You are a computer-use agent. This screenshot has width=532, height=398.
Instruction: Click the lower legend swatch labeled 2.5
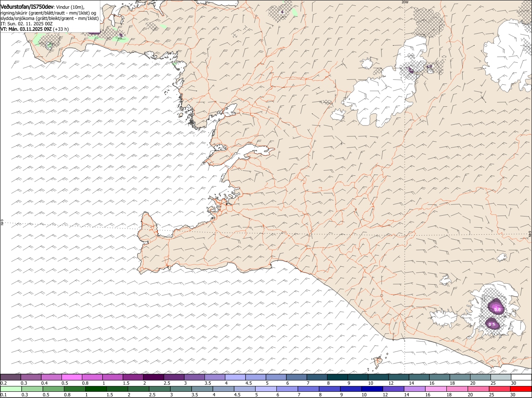pos(160,389)
